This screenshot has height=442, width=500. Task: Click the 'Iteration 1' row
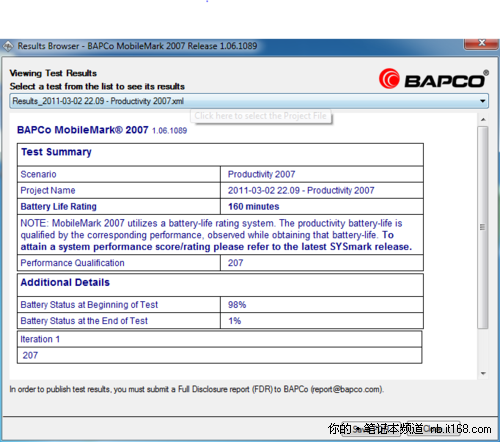(x=220, y=339)
